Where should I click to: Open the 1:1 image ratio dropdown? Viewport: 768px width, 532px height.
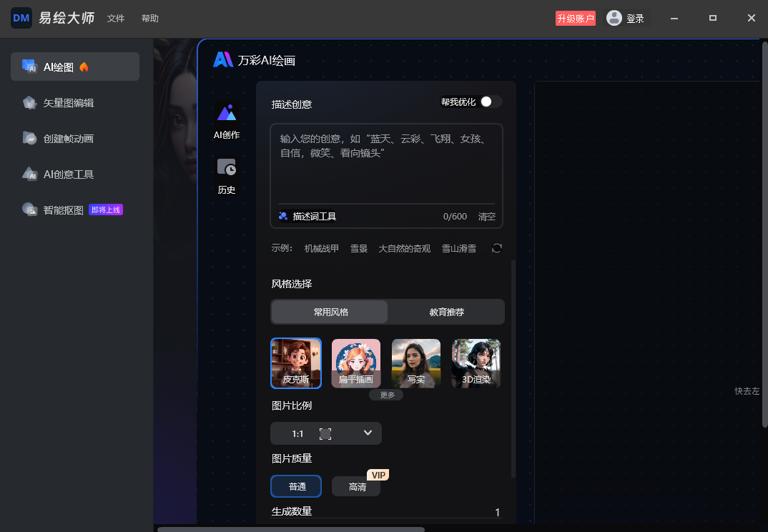coord(325,433)
